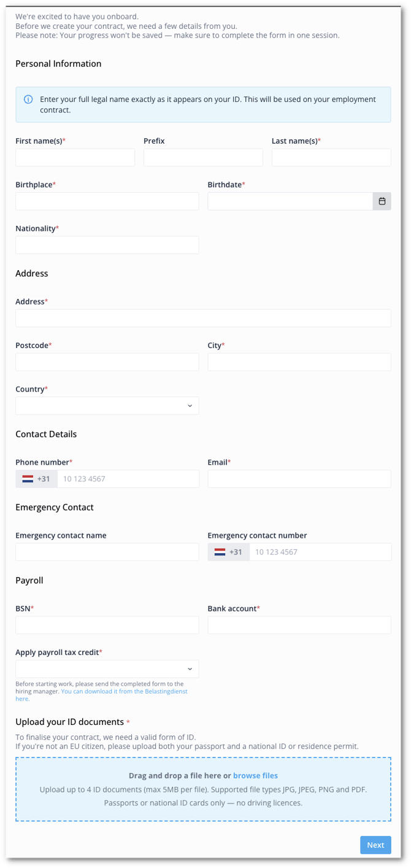Select the BSN input field
Image resolution: width=411 pixels, height=868 pixels.
pos(107,625)
